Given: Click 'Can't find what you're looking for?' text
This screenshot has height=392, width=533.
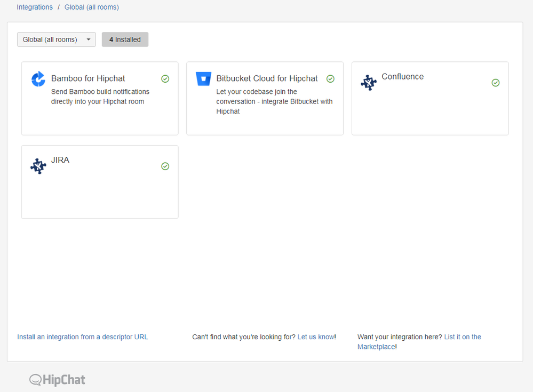Looking at the screenshot, I should coord(244,337).
